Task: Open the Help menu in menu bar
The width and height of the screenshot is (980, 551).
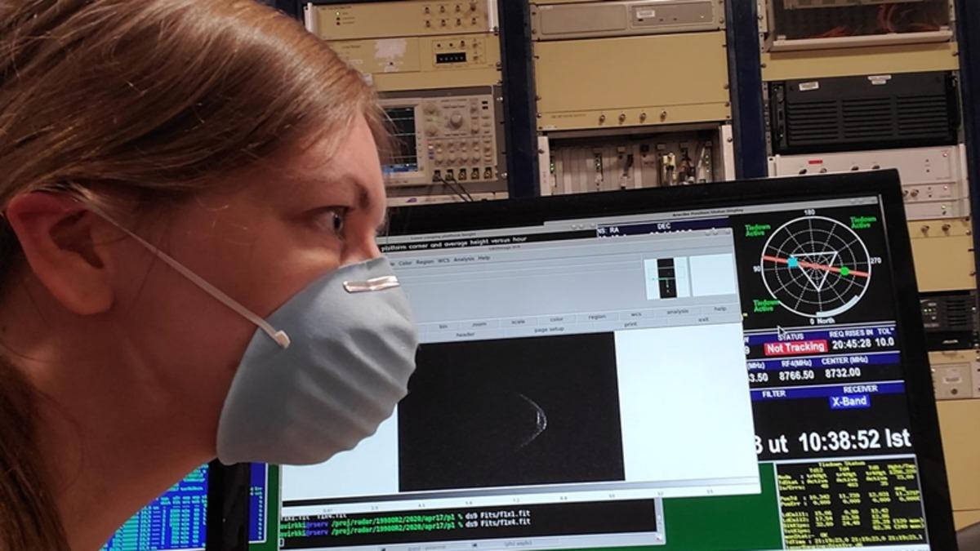Action: tap(484, 258)
